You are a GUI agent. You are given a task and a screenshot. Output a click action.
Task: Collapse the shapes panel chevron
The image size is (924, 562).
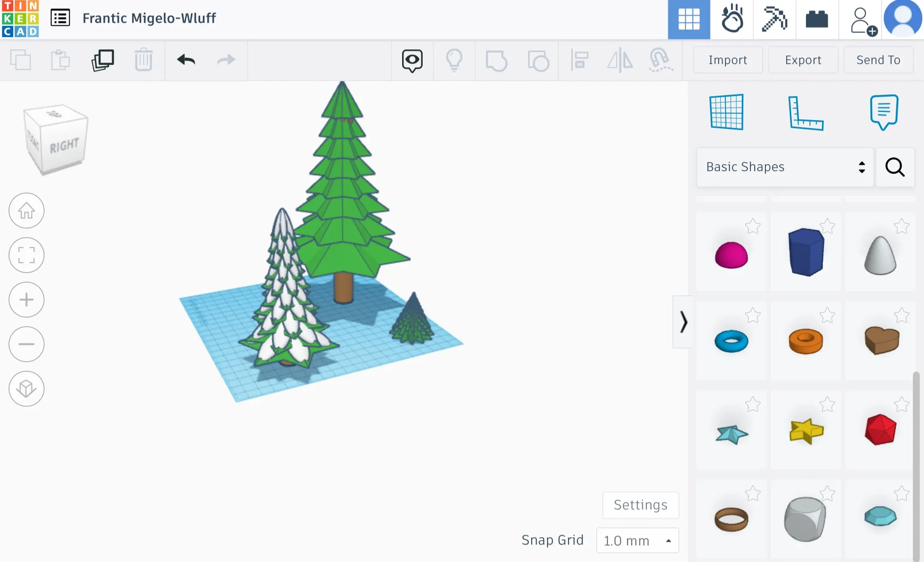pos(683,322)
